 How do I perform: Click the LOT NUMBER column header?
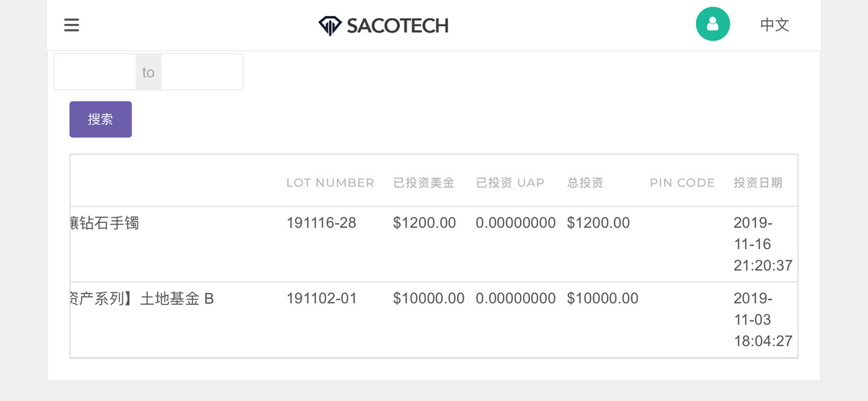click(x=330, y=183)
